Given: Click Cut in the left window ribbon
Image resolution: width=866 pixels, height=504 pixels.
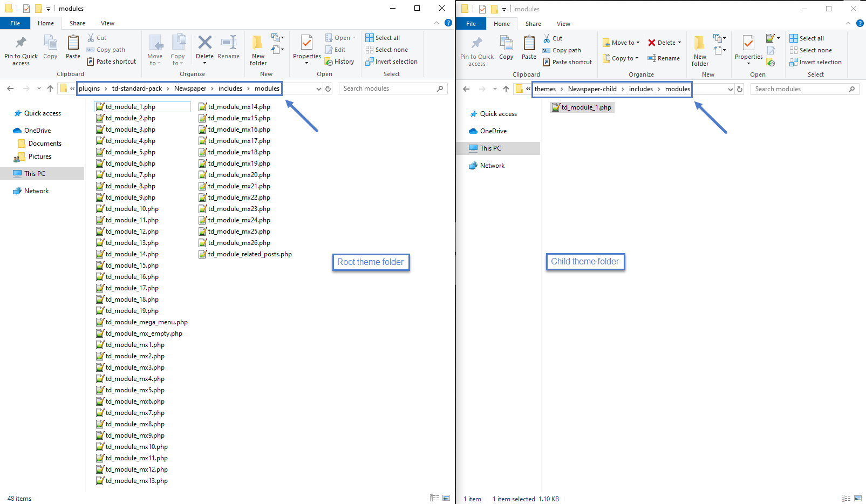Looking at the screenshot, I should tap(97, 38).
